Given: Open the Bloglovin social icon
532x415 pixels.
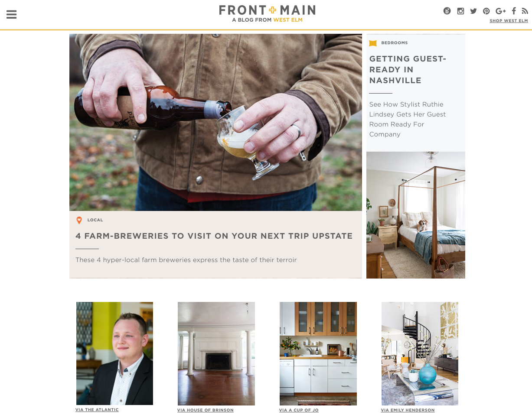Looking at the screenshot, I should 447,11.
